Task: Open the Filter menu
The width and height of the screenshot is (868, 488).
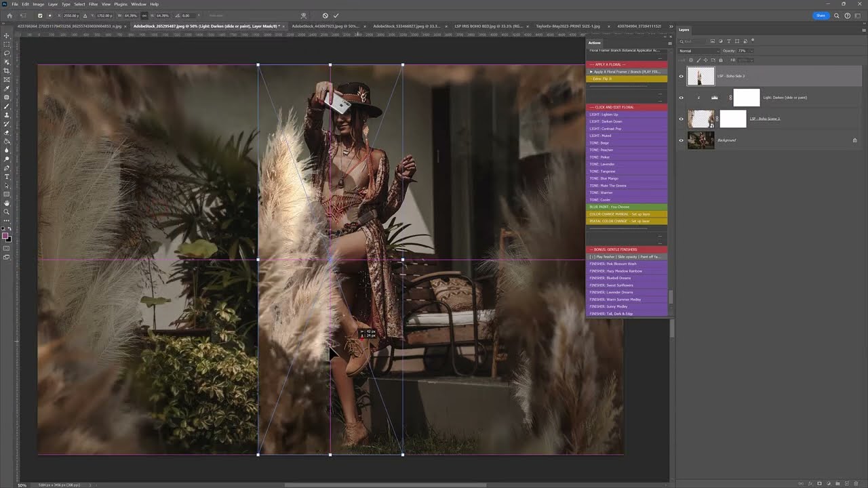Action: 93,4
